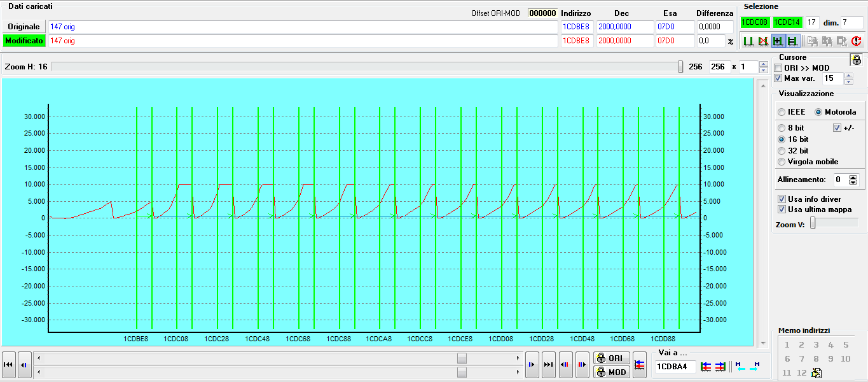868x382 pixels.
Task: Increase the Max var. value with up arrow
Action: click(848, 76)
